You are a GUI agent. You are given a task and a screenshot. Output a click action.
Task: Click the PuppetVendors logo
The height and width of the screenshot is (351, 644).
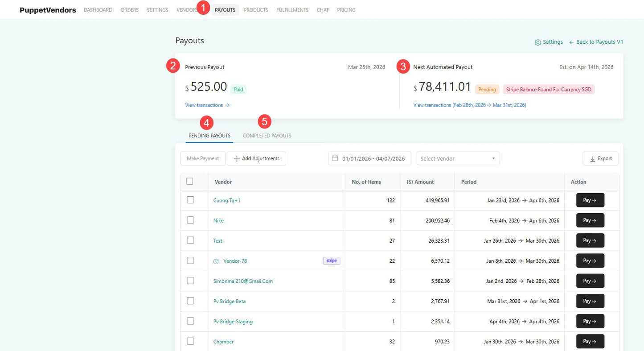[48, 10]
